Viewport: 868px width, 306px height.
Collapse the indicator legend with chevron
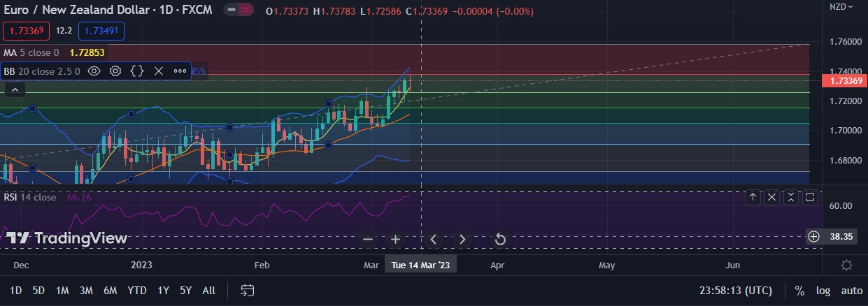pyautogui.click(x=15, y=89)
